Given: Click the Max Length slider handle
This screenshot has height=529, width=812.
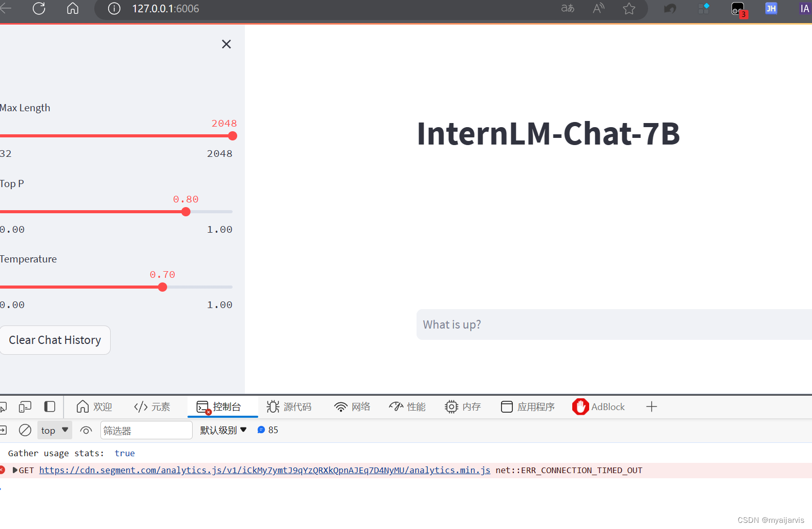Looking at the screenshot, I should tap(233, 136).
